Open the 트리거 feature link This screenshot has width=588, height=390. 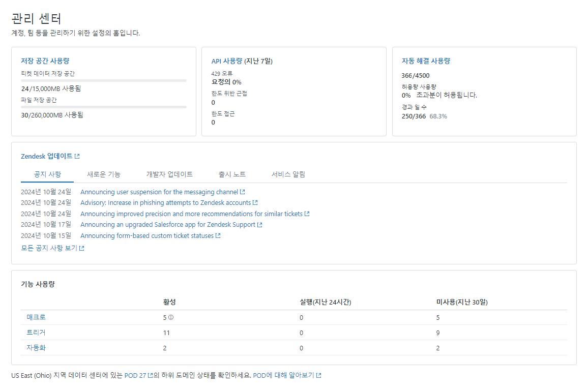click(36, 333)
